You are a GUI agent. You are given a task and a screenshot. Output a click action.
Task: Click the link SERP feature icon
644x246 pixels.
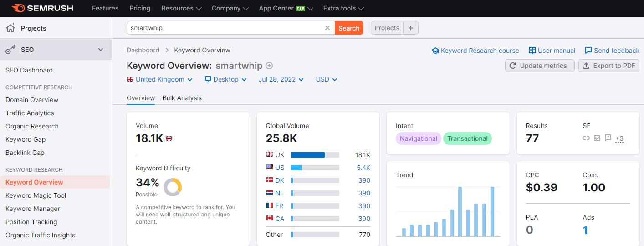pos(586,138)
